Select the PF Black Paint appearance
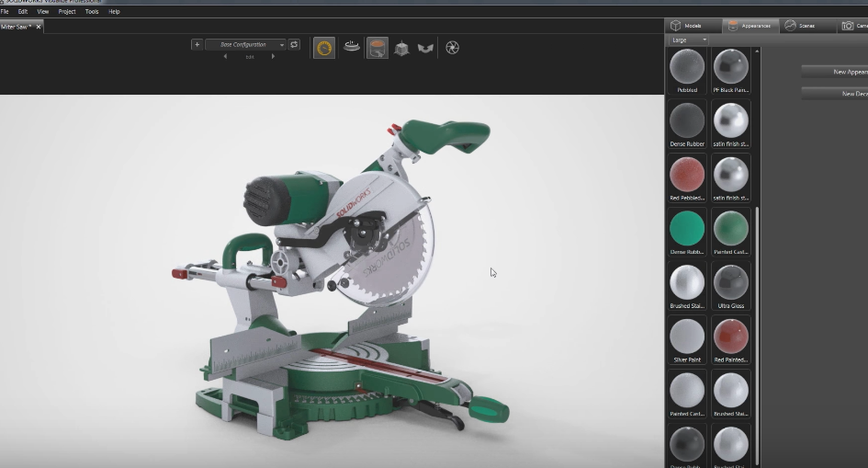 pyautogui.click(x=731, y=71)
